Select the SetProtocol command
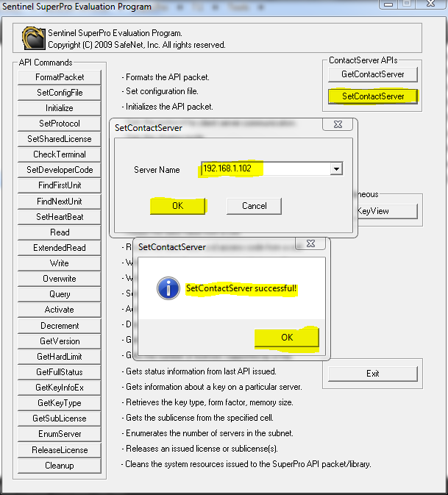 60,124
